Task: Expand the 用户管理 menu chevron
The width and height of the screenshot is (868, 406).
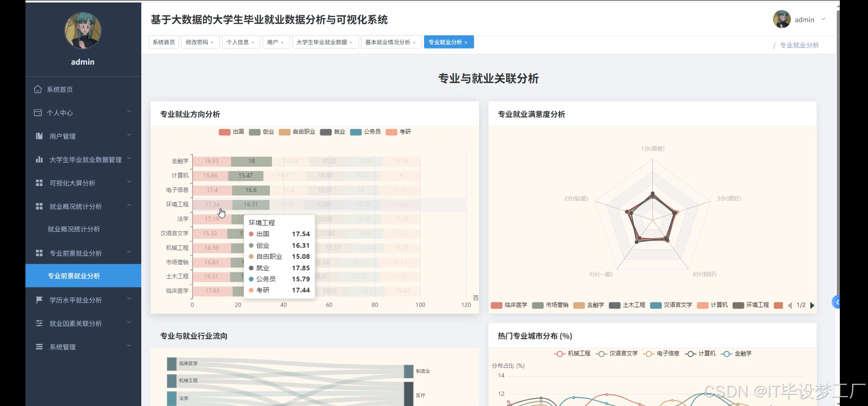Action: tap(129, 135)
